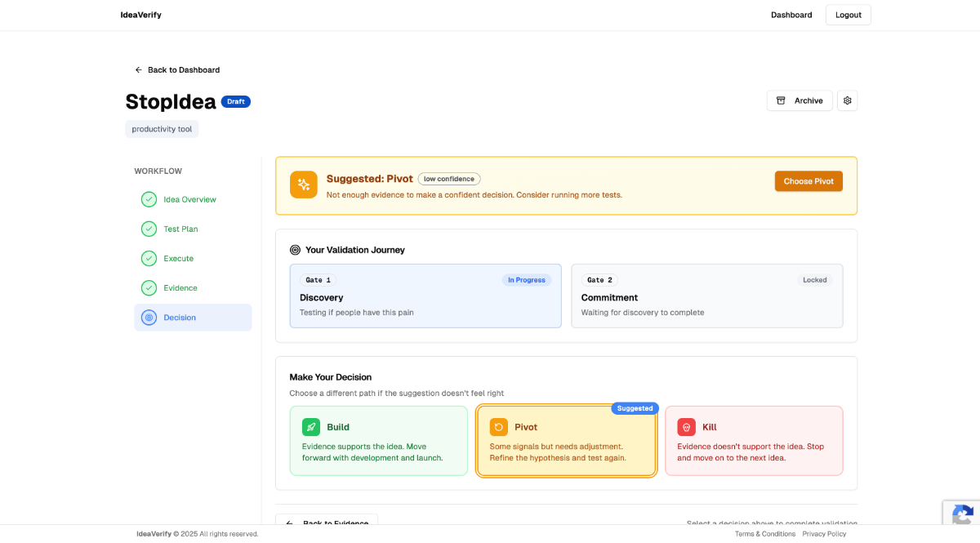Open the Test Plan workflow step
This screenshot has width=980, height=543.
tap(180, 229)
